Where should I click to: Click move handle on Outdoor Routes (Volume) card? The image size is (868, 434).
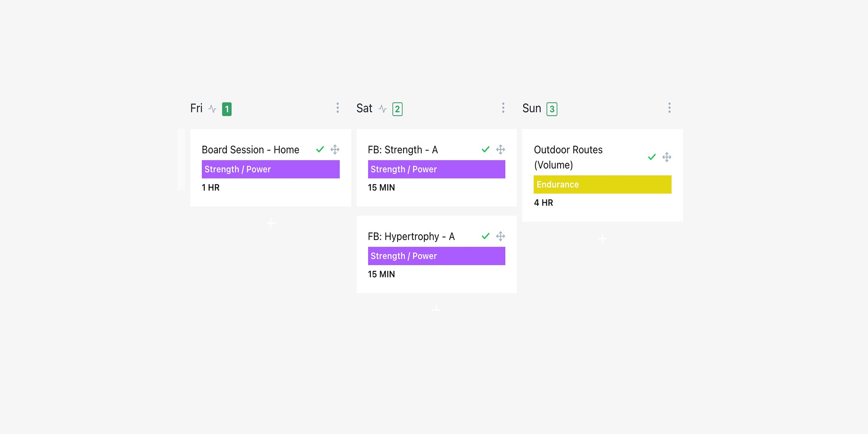click(667, 157)
